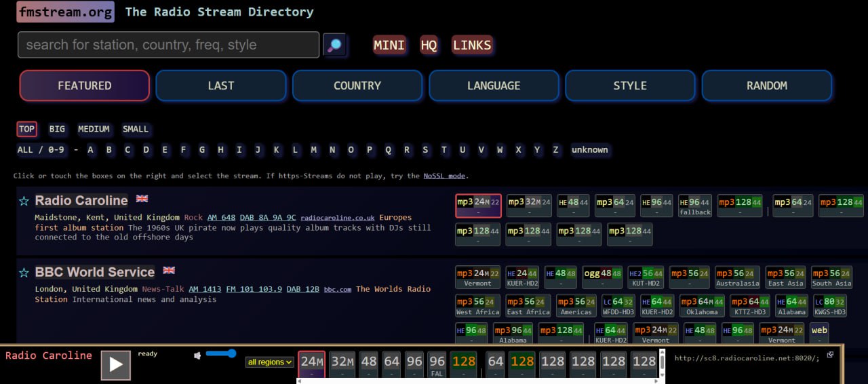
Task: Filter stations by unknown
Action: pos(590,150)
